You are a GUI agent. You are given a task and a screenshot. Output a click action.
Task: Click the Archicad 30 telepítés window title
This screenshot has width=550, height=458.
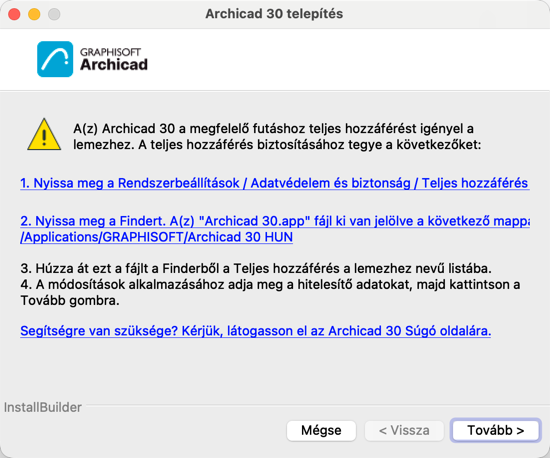[274, 14]
